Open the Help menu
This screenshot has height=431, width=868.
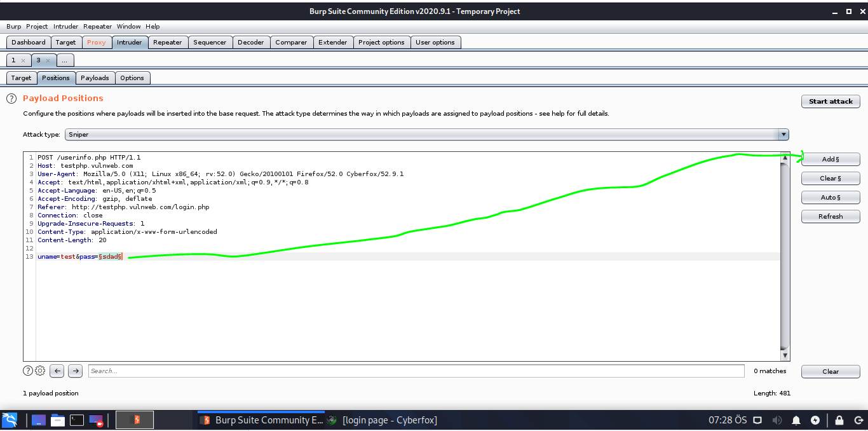point(153,26)
